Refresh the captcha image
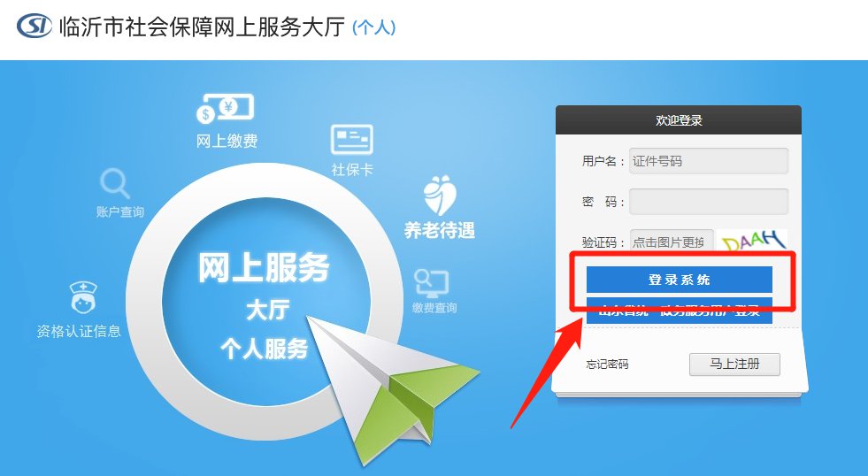Screen dimensions: 868x476 click(753, 242)
